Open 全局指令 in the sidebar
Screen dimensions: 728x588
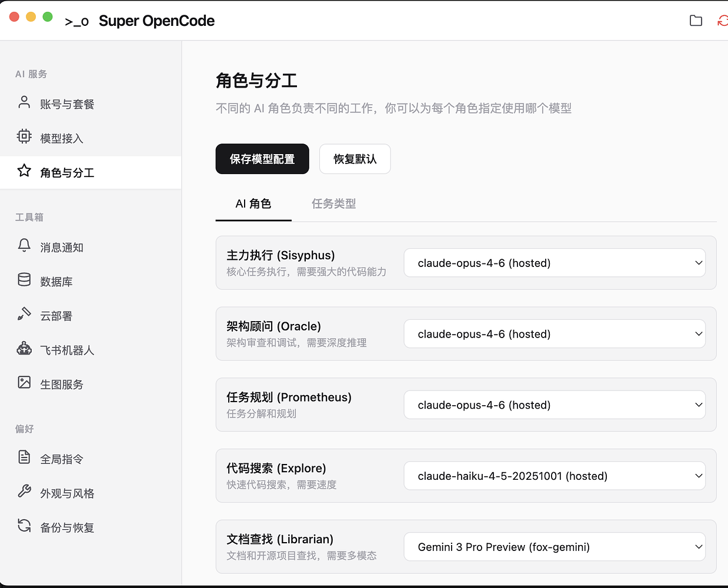pyautogui.click(x=91, y=459)
